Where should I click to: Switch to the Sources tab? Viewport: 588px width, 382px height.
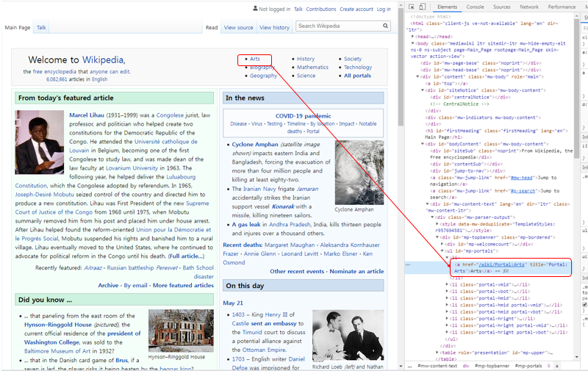click(x=502, y=7)
